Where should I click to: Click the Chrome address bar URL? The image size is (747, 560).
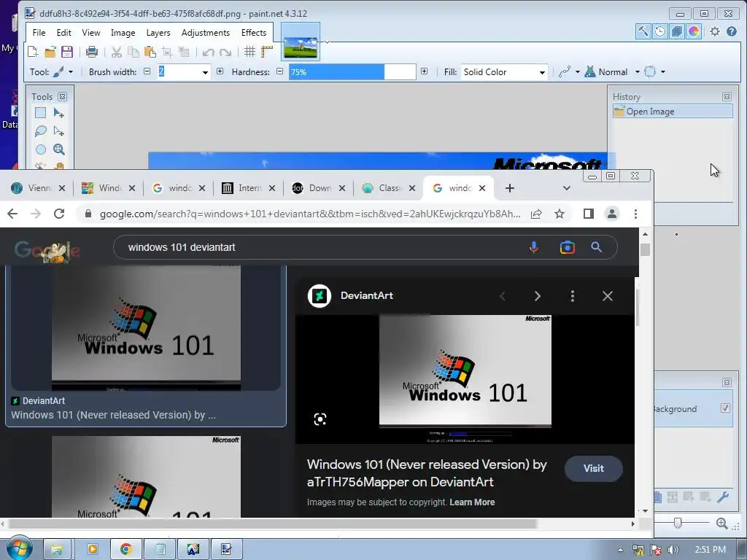pyautogui.click(x=309, y=214)
